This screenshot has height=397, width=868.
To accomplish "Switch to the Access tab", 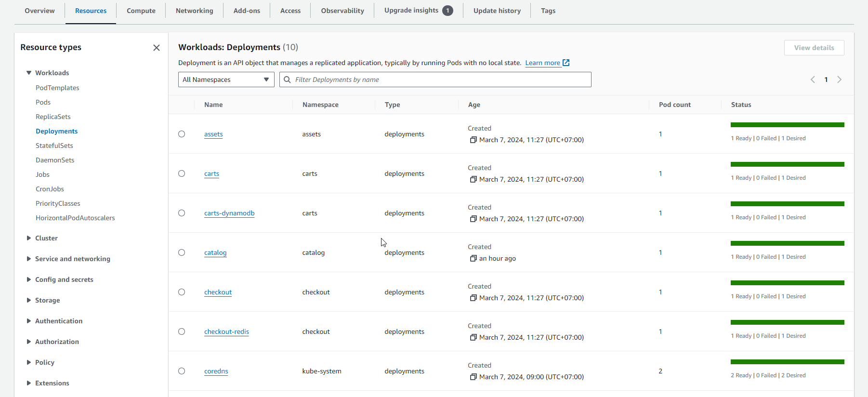I will coord(290,11).
